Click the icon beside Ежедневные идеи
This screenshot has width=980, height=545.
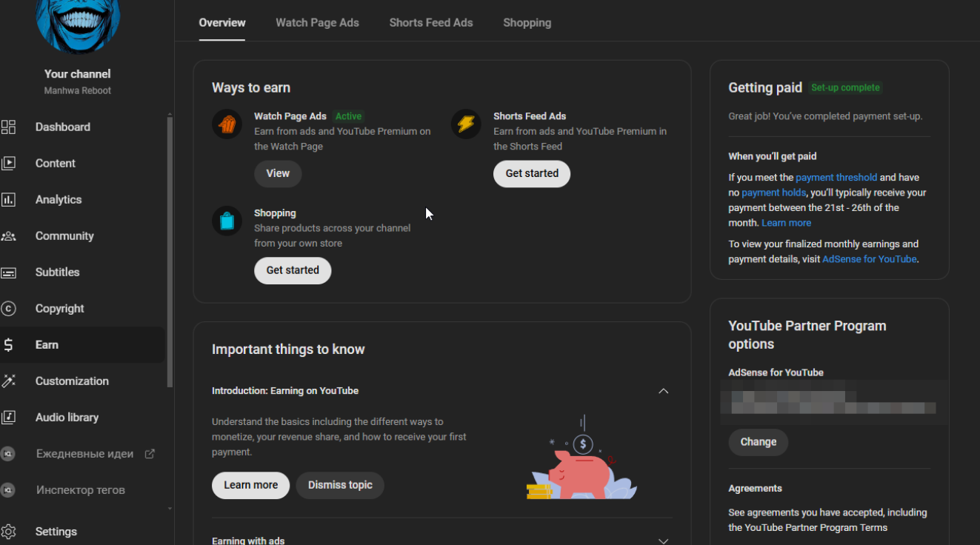(8, 454)
